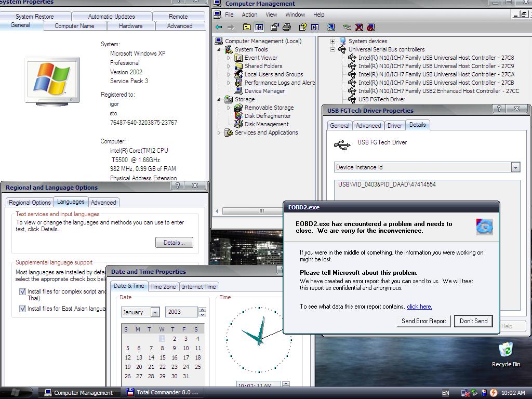The height and width of the screenshot is (399, 532).
Task: Open the Hardware tab in System Properties
Action: click(x=130, y=26)
